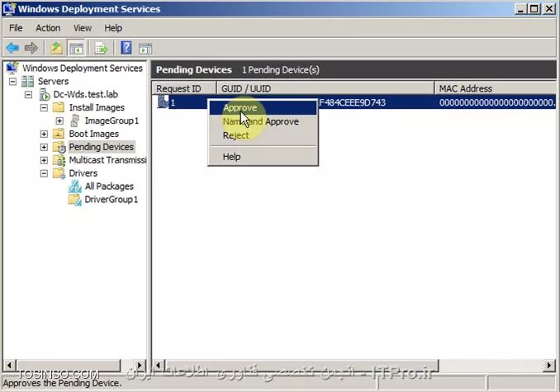
Task: Click the Export List toolbar icon
Action: 101,48
